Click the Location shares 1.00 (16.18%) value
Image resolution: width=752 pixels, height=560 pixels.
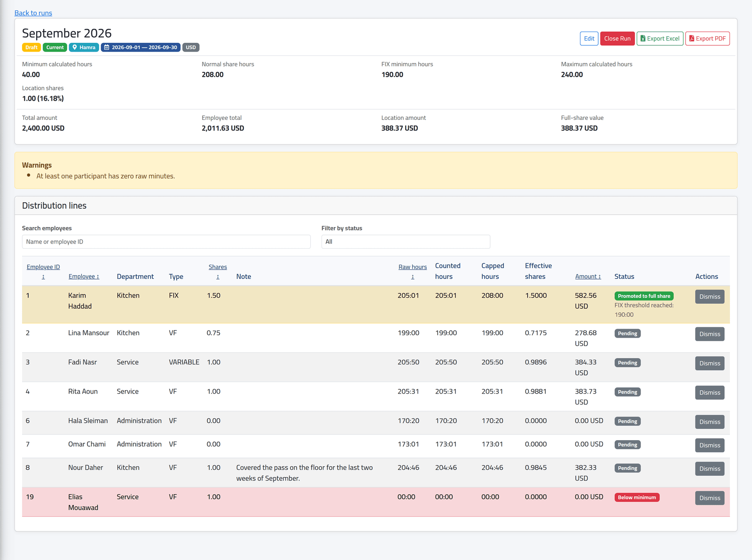[43, 99]
